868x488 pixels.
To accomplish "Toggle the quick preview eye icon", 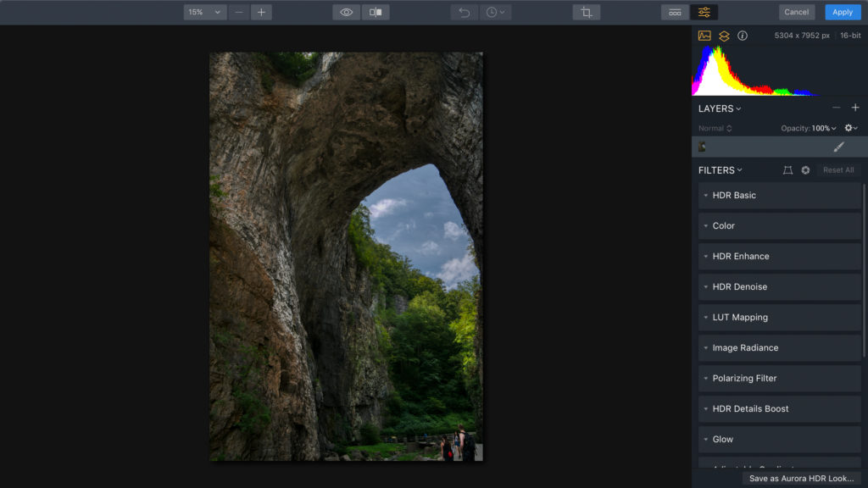I will (347, 12).
